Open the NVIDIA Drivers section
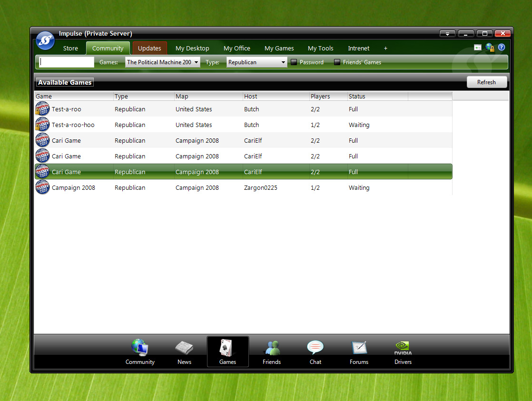The height and width of the screenshot is (401, 532). [403, 352]
